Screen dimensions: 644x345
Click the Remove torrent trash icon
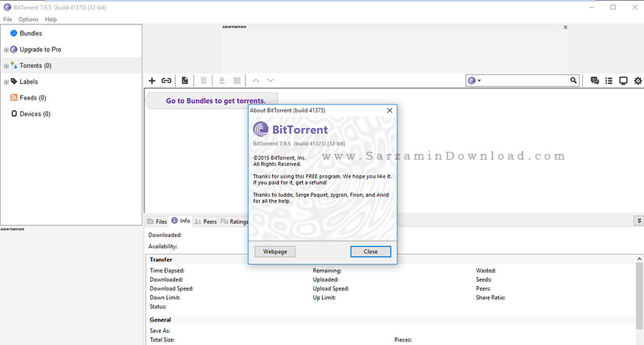pos(203,80)
